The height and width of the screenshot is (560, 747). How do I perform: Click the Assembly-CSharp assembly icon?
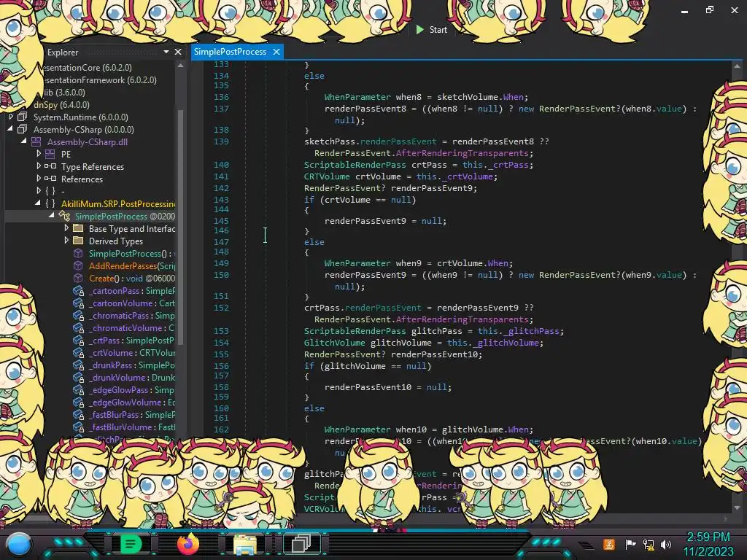pos(22,129)
